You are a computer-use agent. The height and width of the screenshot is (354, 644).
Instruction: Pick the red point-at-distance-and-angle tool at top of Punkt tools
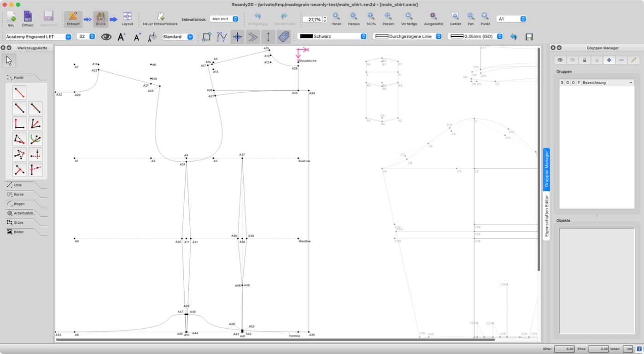19,93
